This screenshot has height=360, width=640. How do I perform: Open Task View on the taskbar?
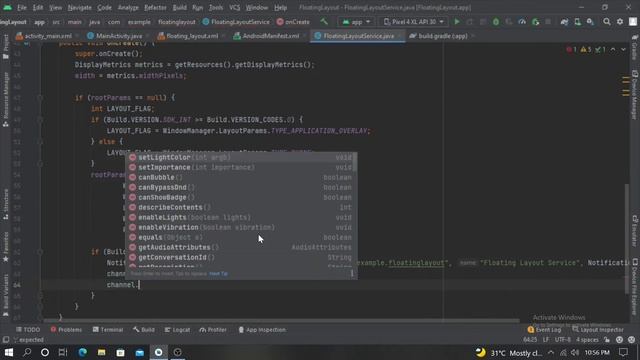[63, 352]
